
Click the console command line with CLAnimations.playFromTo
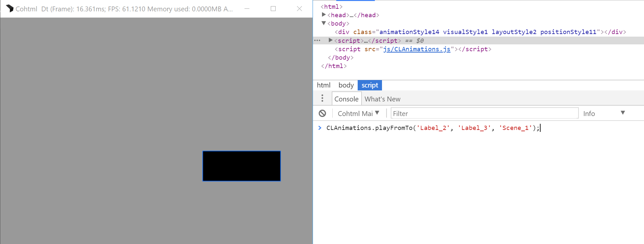433,128
